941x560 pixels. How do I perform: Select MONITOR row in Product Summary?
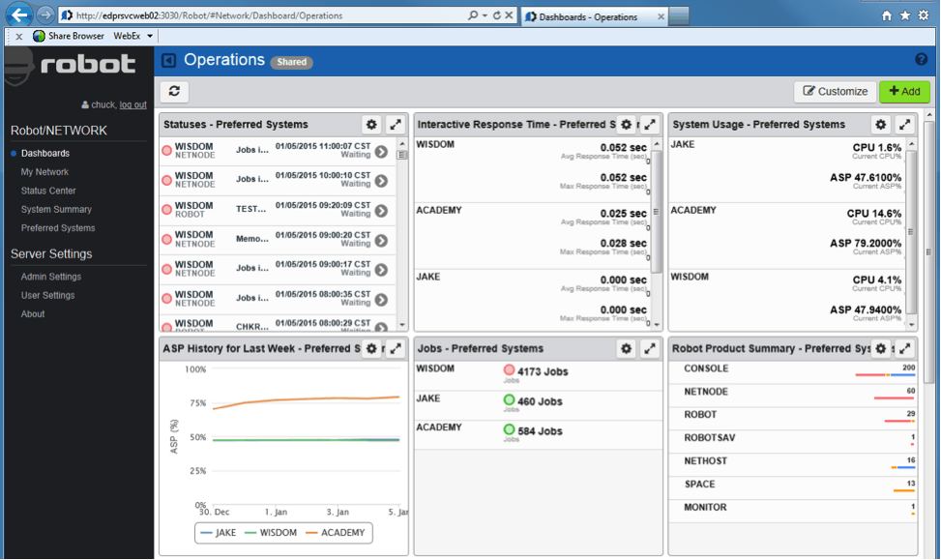coord(793,512)
